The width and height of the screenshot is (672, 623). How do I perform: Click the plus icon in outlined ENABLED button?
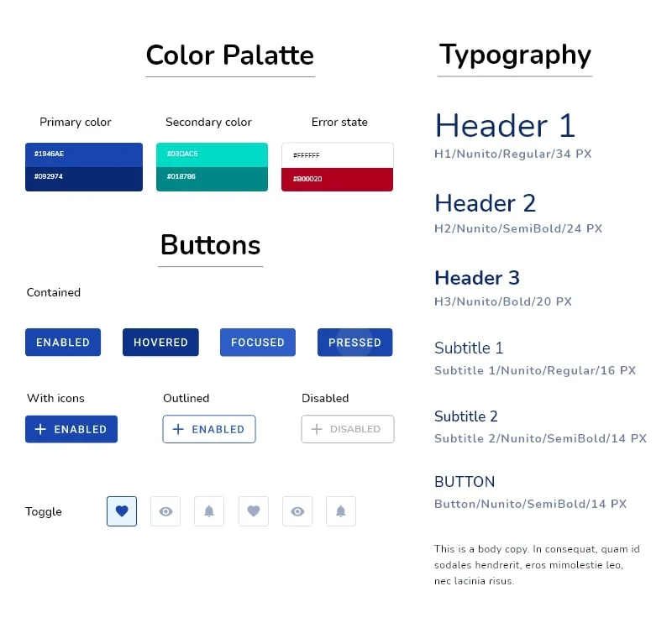[x=176, y=429]
